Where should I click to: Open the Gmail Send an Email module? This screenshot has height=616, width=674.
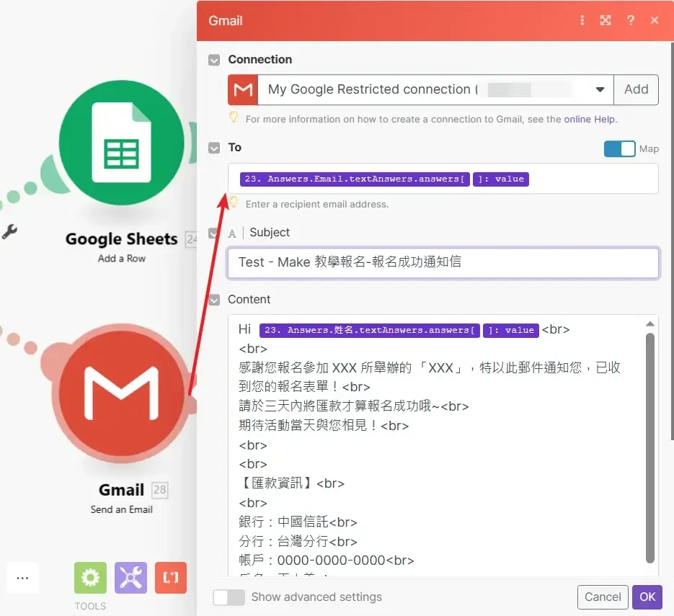(122, 393)
